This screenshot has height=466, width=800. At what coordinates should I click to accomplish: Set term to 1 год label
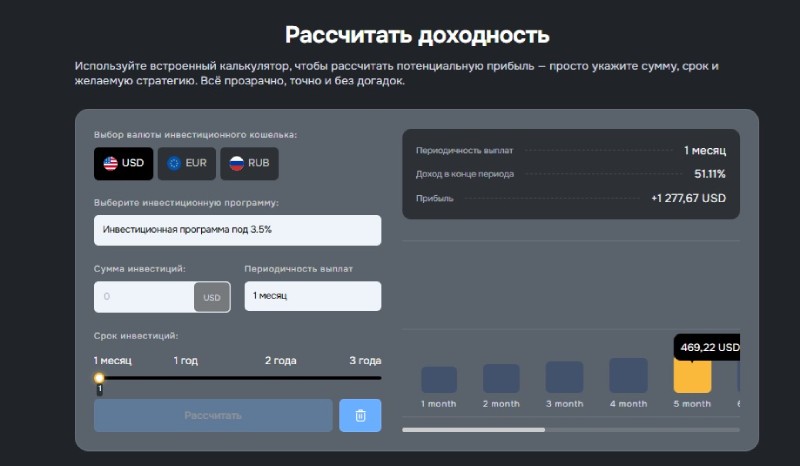[x=185, y=360]
